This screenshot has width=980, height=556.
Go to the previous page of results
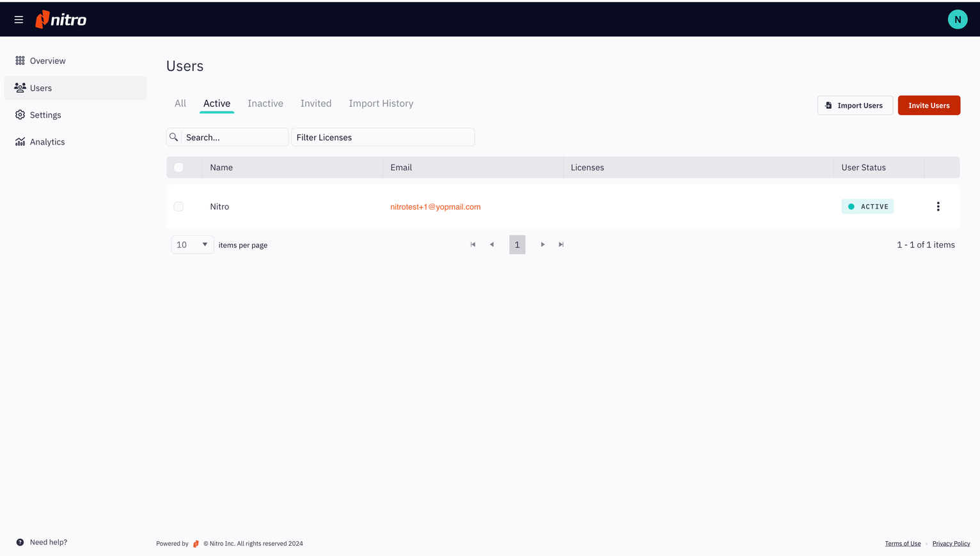pyautogui.click(x=492, y=244)
